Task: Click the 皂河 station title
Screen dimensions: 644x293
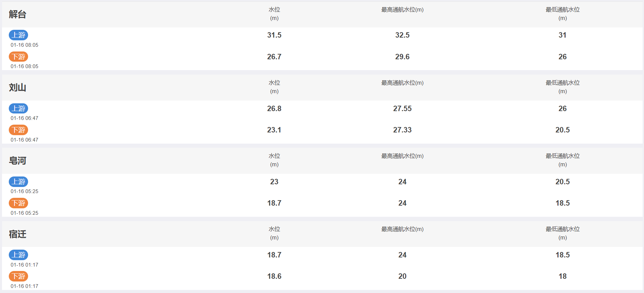Action: pos(18,161)
